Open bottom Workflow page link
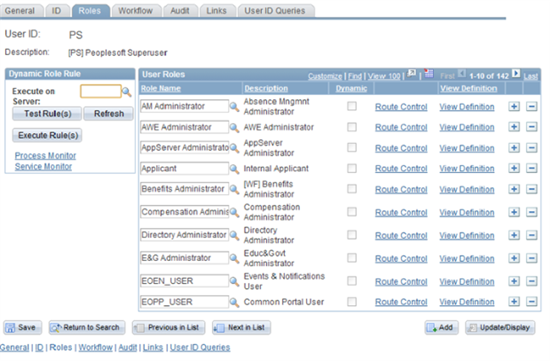Screen dimensions: 550x361 pos(95,348)
